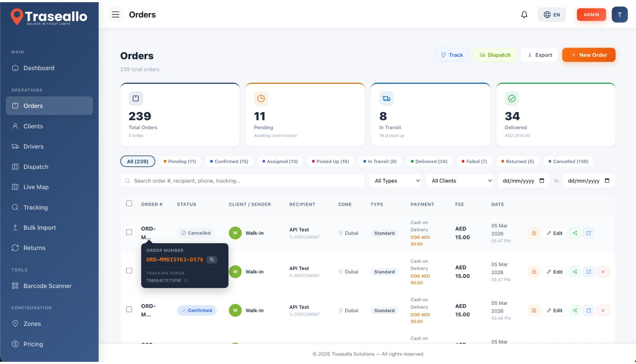The width and height of the screenshot is (636, 364).
Task: Toggle the hamburger sidebar menu
Action: pyautogui.click(x=116, y=15)
